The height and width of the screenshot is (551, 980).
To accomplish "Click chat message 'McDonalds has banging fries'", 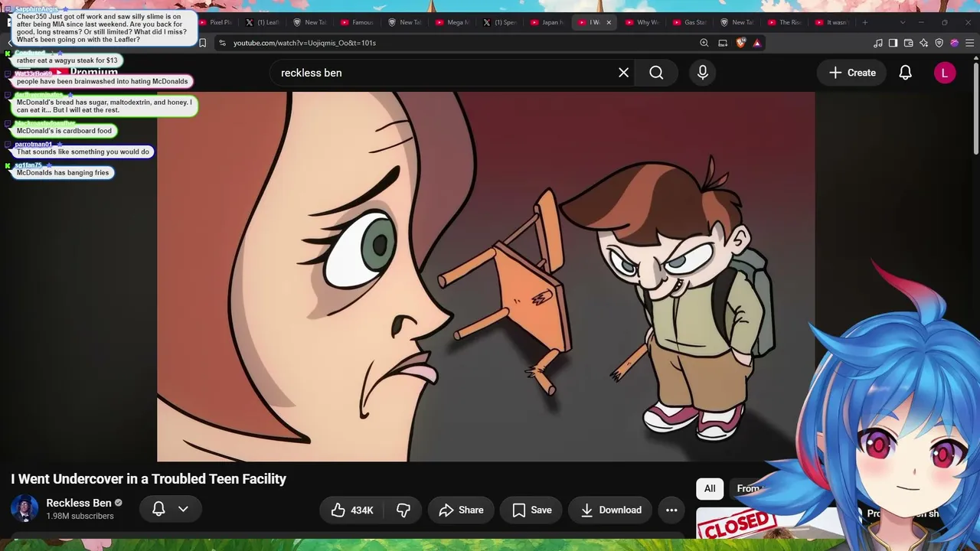I will tap(63, 173).
